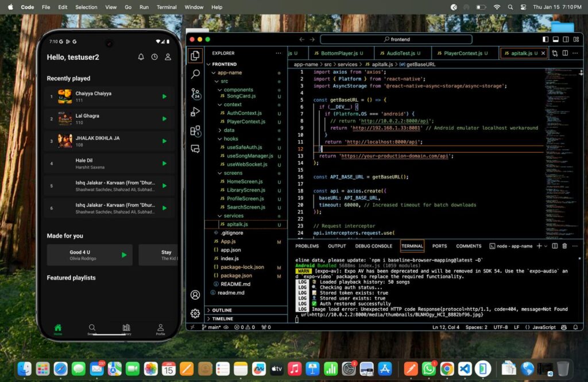Play the song Chaiyya Chaiyya
588x382 pixels.
coord(164,97)
